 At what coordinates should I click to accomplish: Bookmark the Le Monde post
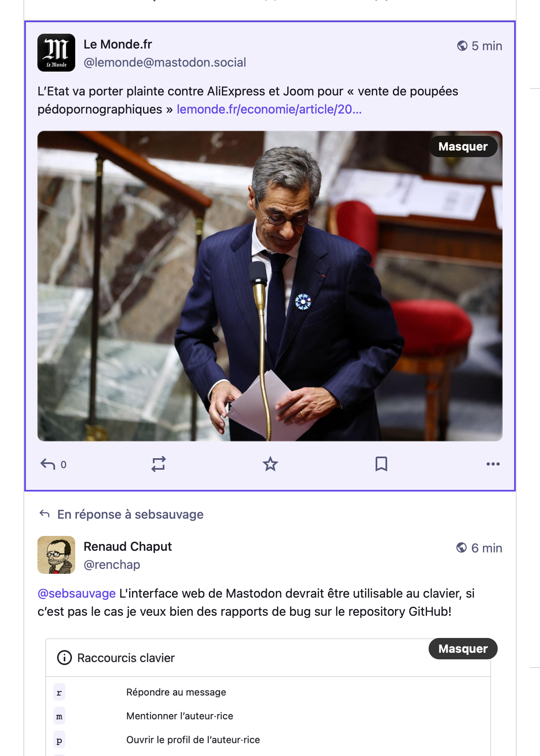click(x=381, y=464)
